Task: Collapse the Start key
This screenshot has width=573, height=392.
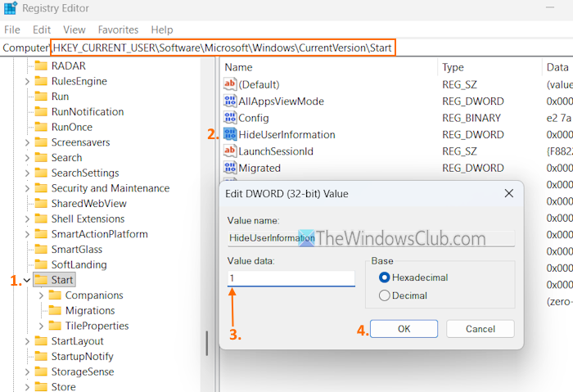Action: pyautogui.click(x=27, y=280)
